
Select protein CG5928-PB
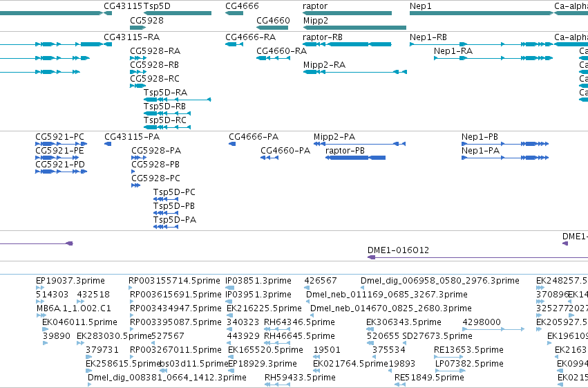133,172
